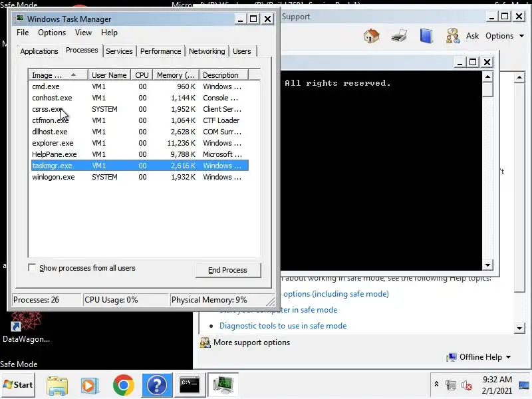The width and height of the screenshot is (532, 399).
Task: Select the conhost.exe process row
Action: 140,98
